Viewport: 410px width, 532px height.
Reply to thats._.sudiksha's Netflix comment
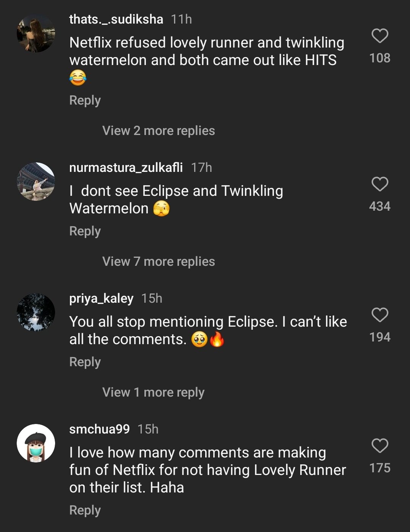click(x=84, y=100)
